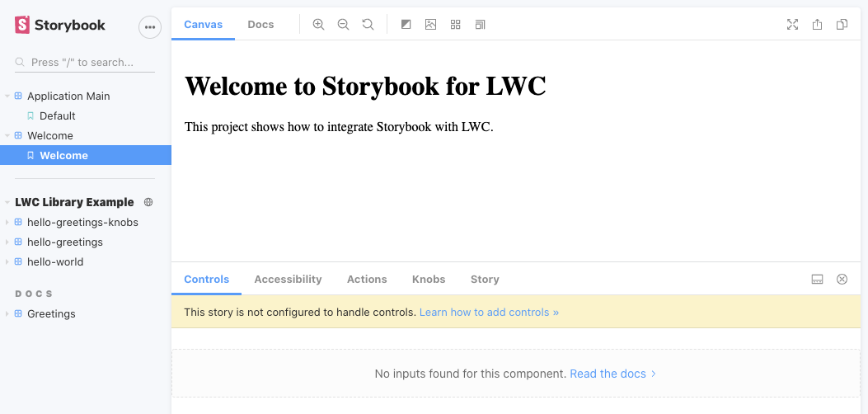Select the highlighted Welcome story
The image size is (868, 414).
click(86, 156)
